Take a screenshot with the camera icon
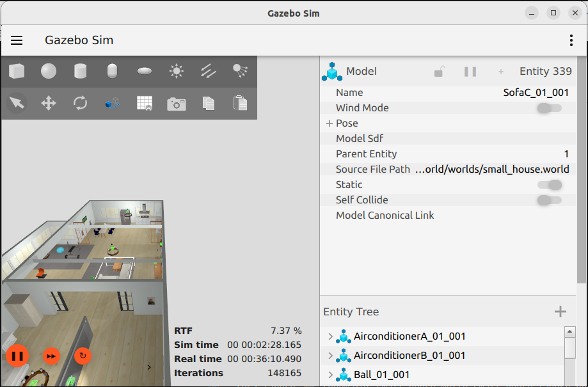 [x=177, y=104]
